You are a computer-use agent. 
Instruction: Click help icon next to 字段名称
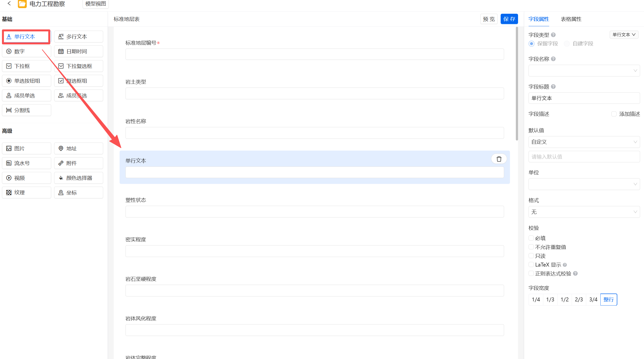click(x=553, y=59)
